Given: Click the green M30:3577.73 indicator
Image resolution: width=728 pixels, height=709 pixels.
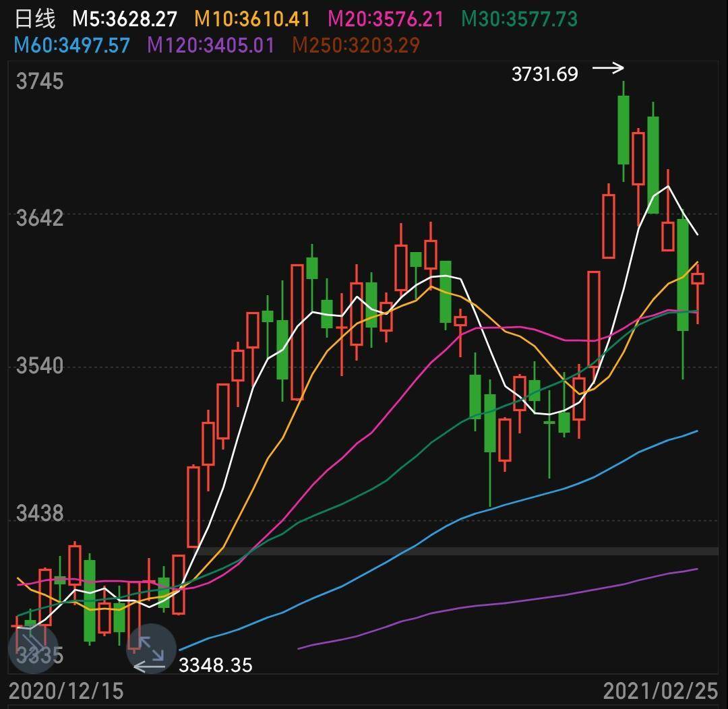Looking at the screenshot, I should pyautogui.click(x=520, y=19).
